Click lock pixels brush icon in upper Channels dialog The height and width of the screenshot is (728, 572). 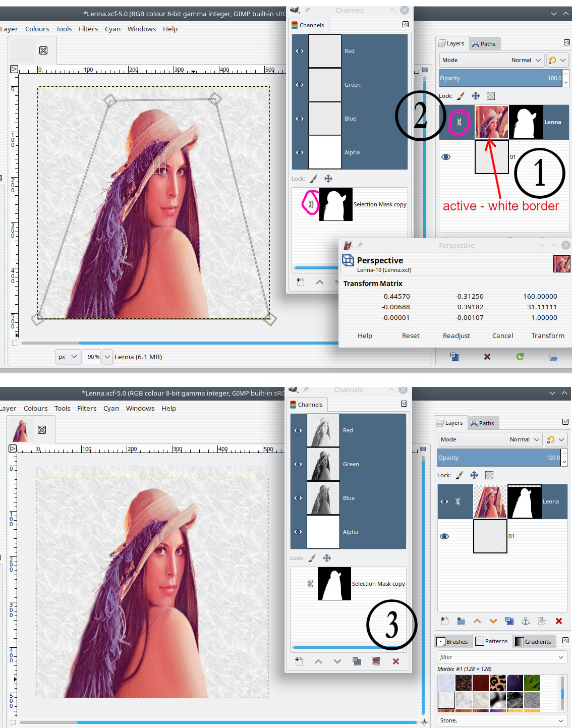click(x=313, y=179)
